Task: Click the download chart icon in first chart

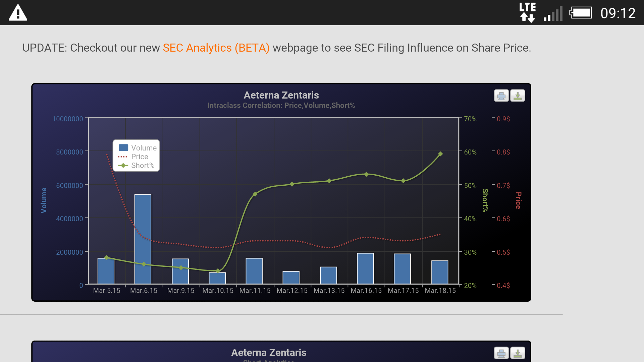Action: tap(518, 96)
